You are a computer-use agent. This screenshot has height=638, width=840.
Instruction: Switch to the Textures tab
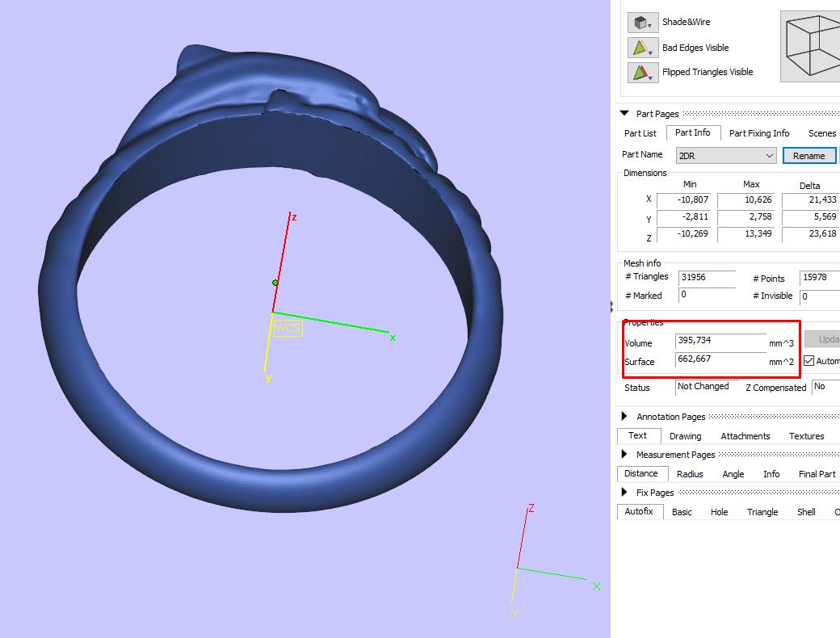[x=806, y=436]
